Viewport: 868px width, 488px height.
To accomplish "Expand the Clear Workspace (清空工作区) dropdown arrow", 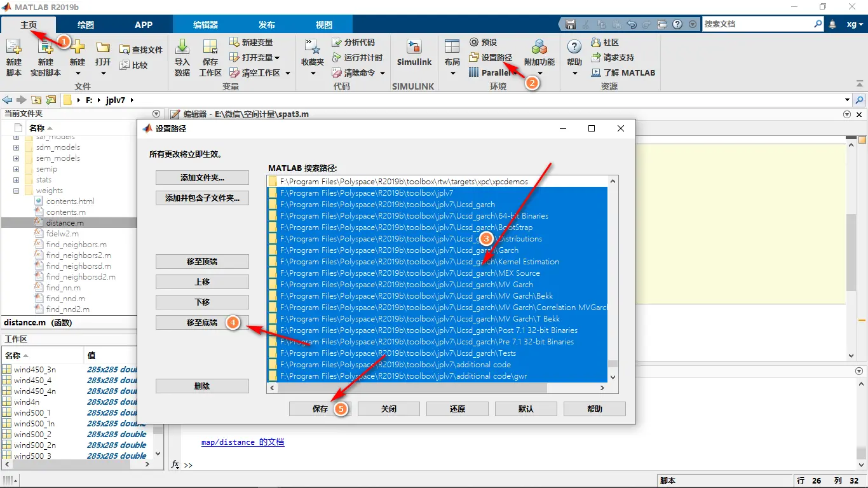I will pos(287,73).
